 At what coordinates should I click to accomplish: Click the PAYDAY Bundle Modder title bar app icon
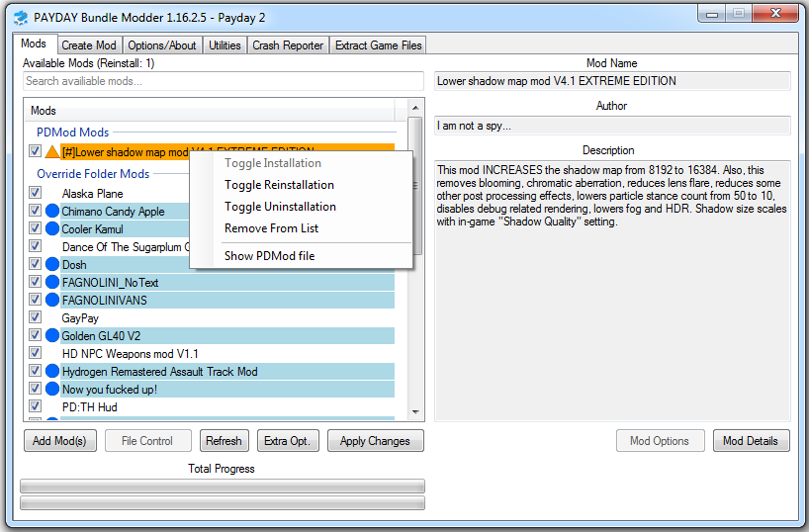21,18
